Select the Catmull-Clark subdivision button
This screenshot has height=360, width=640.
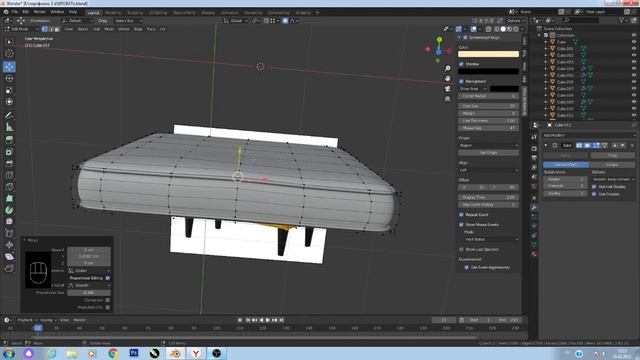(566, 164)
